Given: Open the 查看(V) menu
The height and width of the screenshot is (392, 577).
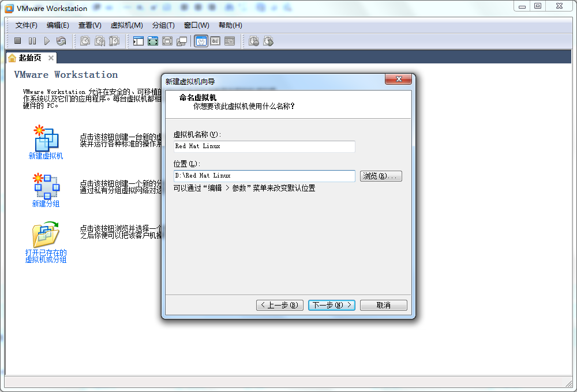Looking at the screenshot, I should click(x=90, y=25).
